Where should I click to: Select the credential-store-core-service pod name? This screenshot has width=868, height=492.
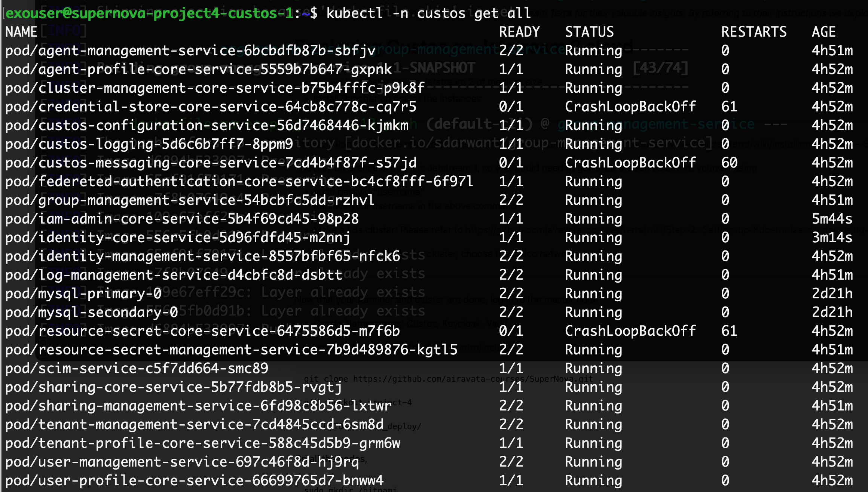(211, 107)
